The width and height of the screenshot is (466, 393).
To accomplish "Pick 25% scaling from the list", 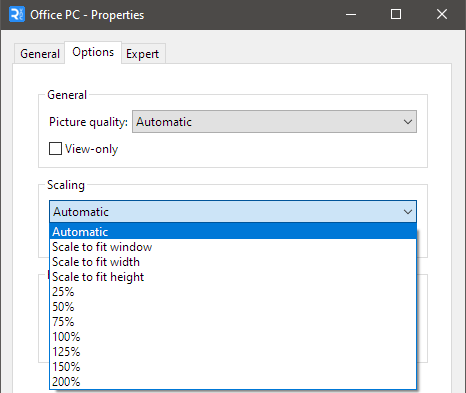I will pyautogui.click(x=233, y=292).
